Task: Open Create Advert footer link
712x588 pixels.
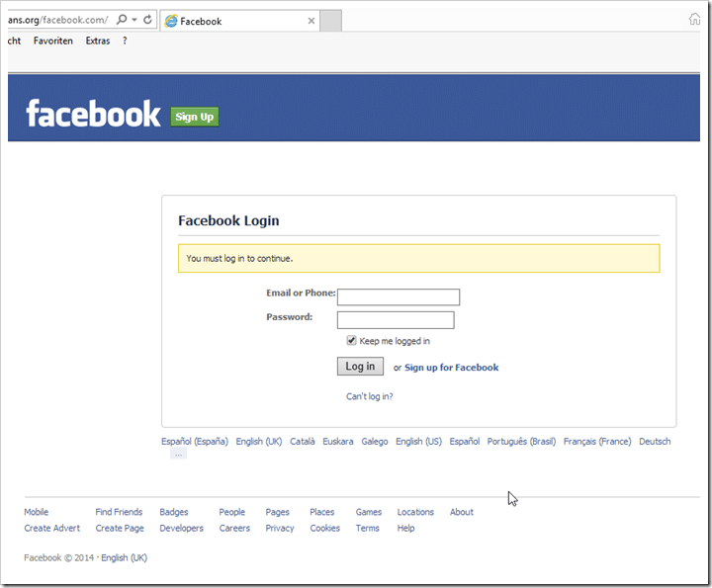Action: (52, 528)
